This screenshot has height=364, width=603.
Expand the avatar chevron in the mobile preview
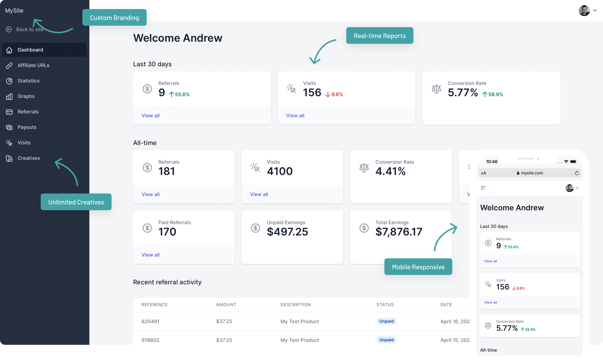tap(577, 188)
